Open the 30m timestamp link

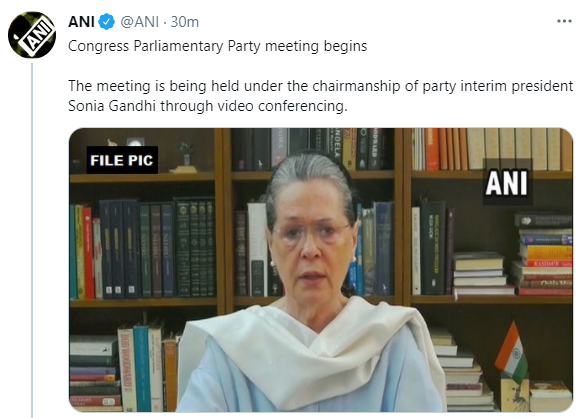[x=185, y=22]
